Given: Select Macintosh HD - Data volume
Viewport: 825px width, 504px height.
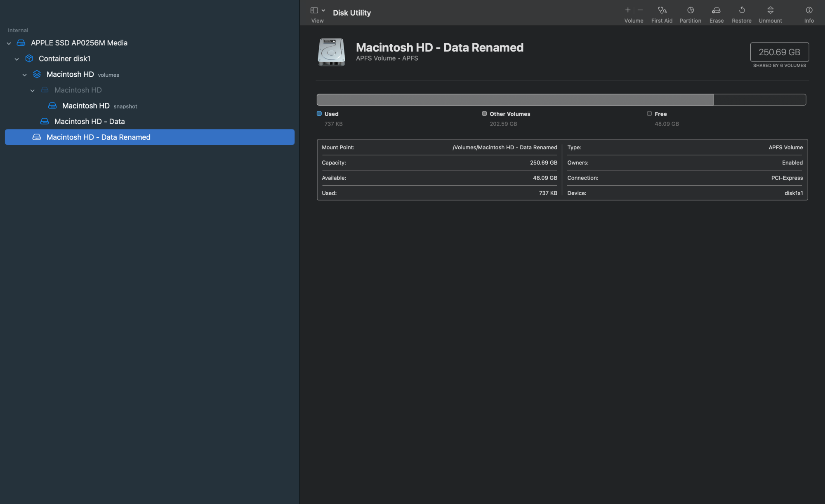Looking at the screenshot, I should (90, 122).
